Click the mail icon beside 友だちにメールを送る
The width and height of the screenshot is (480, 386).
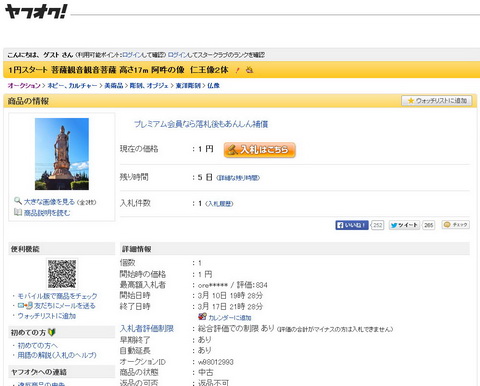point(25,306)
